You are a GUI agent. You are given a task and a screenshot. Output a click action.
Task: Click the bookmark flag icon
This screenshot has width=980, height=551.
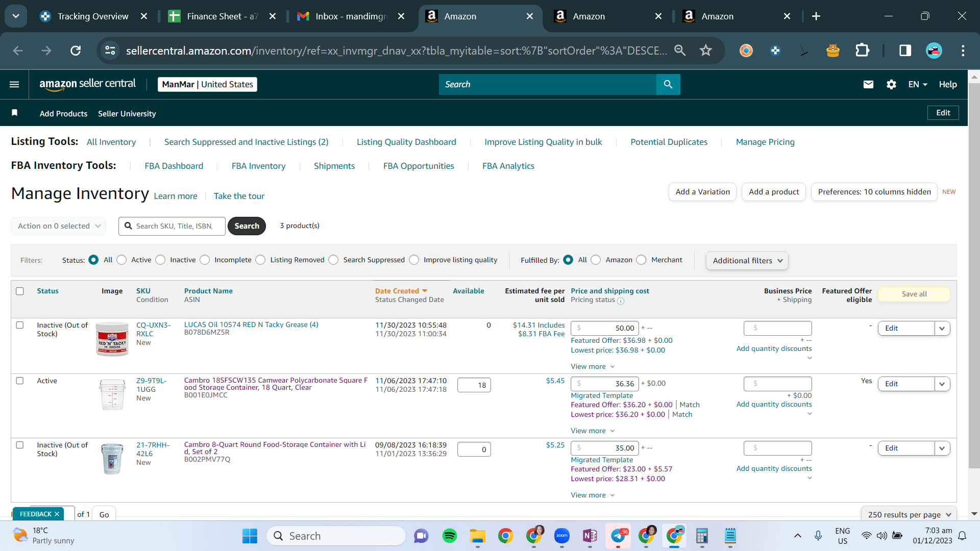pyautogui.click(x=15, y=113)
